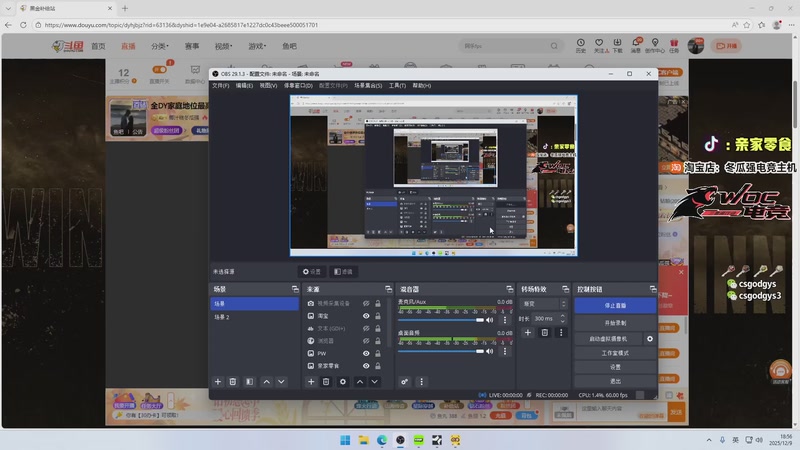Open the OBS 工具(T) menu
The height and width of the screenshot is (450, 800).
tap(397, 86)
